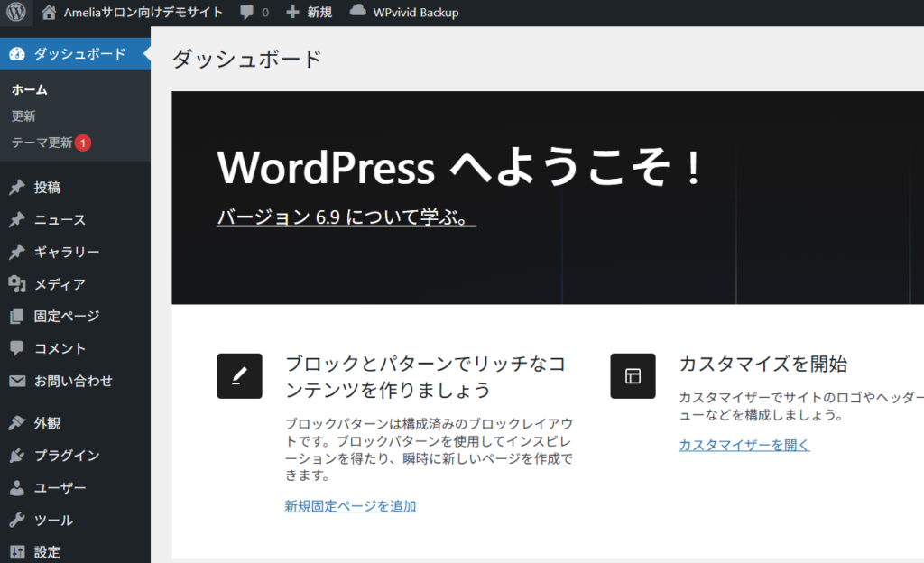The width and height of the screenshot is (924, 563).
Task: Click the WordPress logo icon
Action: click(x=16, y=13)
